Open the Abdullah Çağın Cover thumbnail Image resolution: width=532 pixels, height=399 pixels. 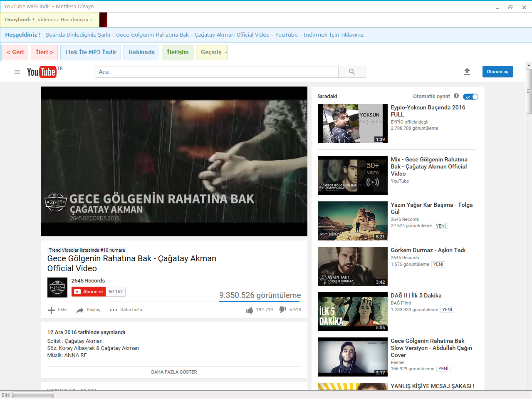(353, 357)
